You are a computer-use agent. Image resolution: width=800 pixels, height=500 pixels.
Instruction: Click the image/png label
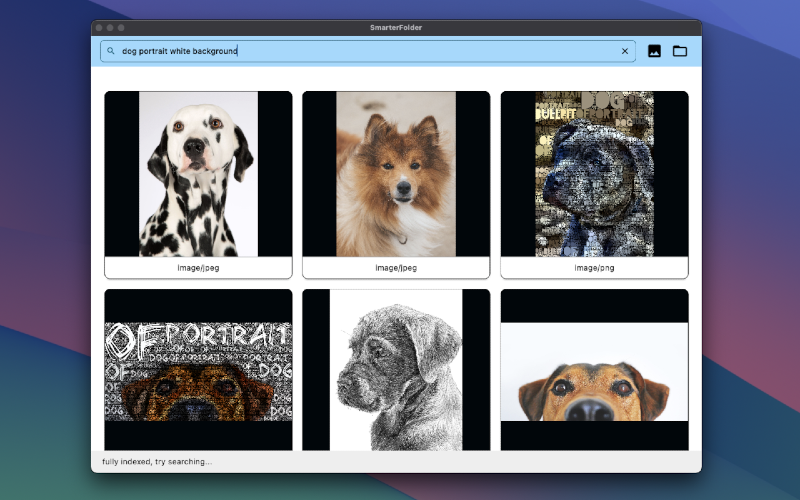(x=594, y=268)
